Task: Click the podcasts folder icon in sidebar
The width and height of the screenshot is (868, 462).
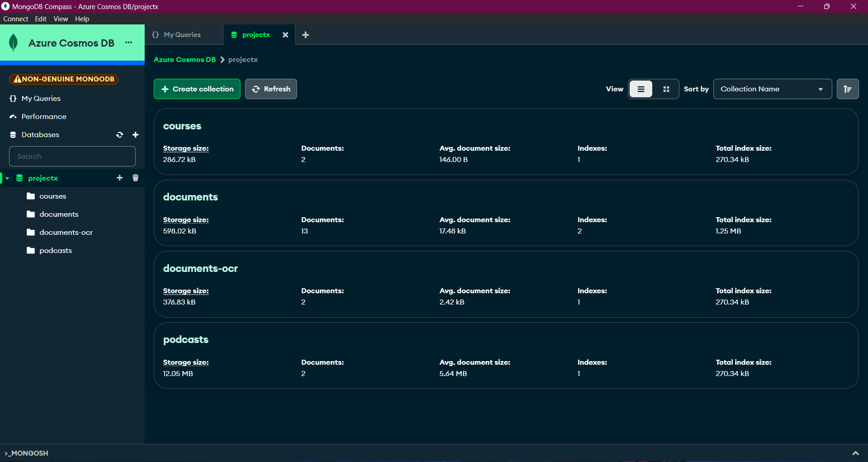Action: click(x=31, y=251)
